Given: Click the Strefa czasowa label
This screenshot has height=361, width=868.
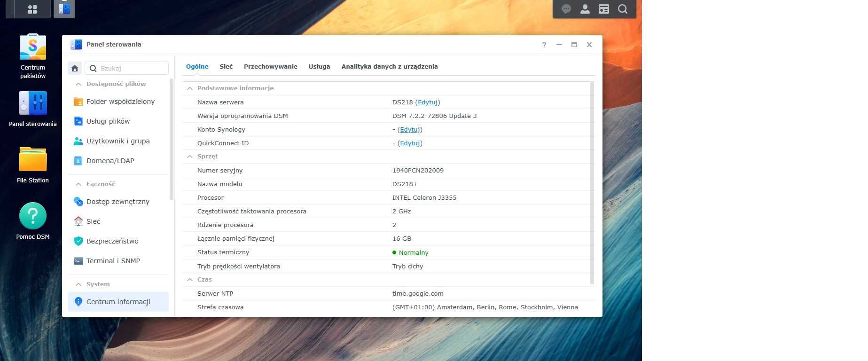Looking at the screenshot, I should pos(220,307).
